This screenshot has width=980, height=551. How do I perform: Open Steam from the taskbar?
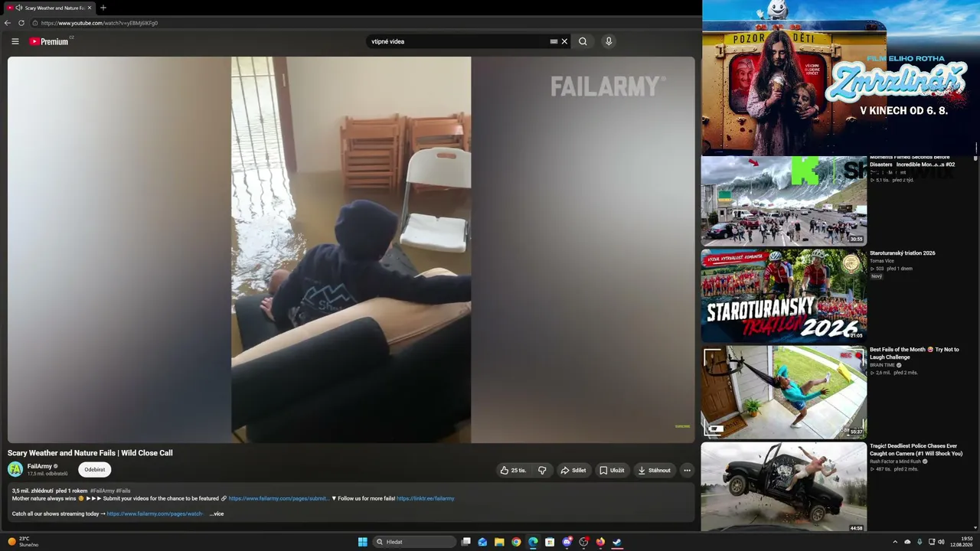[x=617, y=542]
